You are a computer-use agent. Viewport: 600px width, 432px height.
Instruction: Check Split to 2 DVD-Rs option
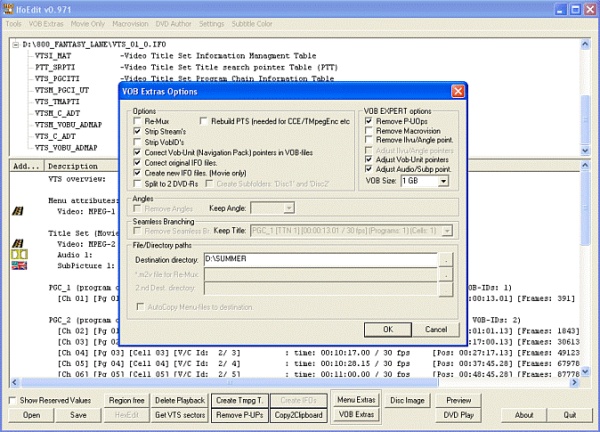tap(138, 182)
